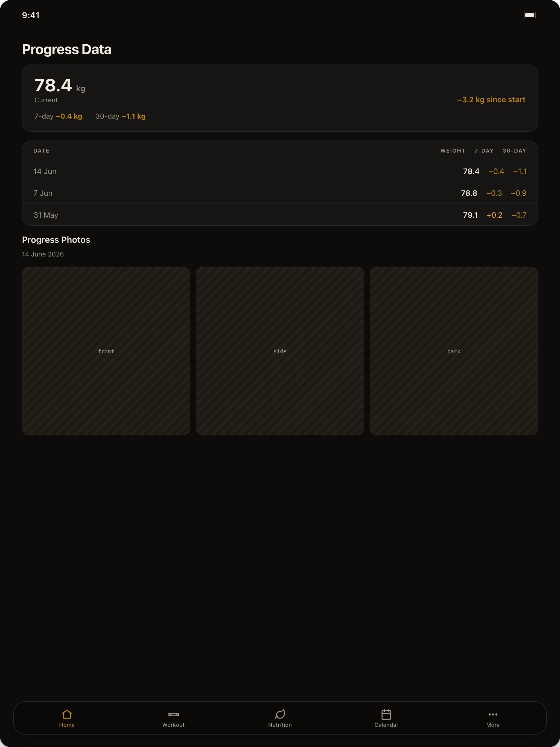Tap the −0.9 thirty-day change value

click(x=519, y=193)
